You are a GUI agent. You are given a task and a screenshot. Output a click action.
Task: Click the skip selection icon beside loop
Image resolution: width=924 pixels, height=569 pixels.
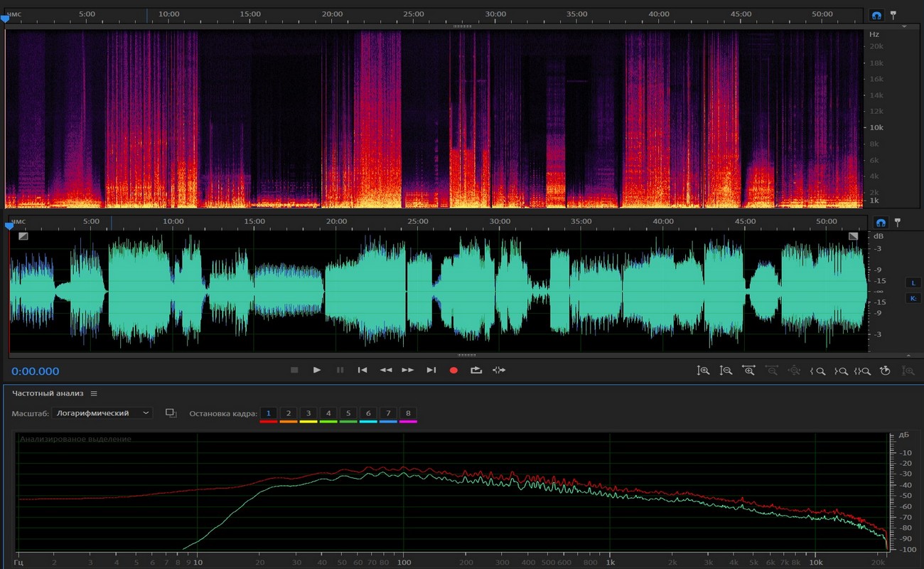click(499, 371)
